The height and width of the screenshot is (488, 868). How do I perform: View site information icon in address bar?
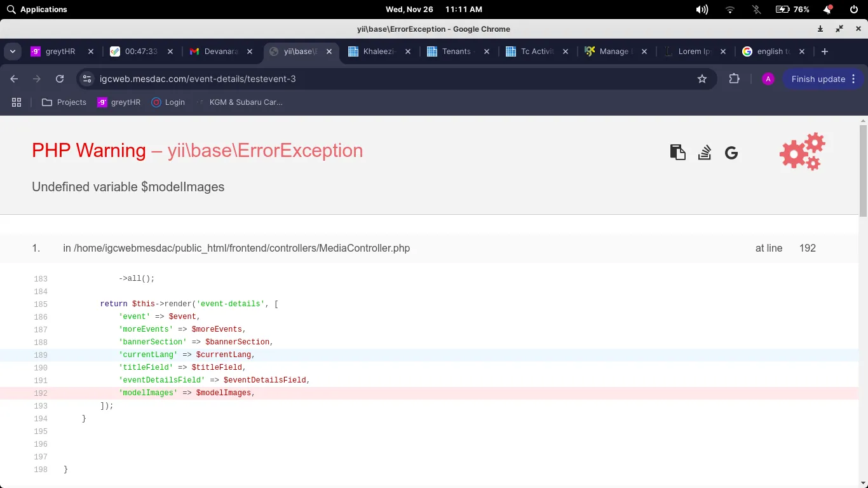88,79
